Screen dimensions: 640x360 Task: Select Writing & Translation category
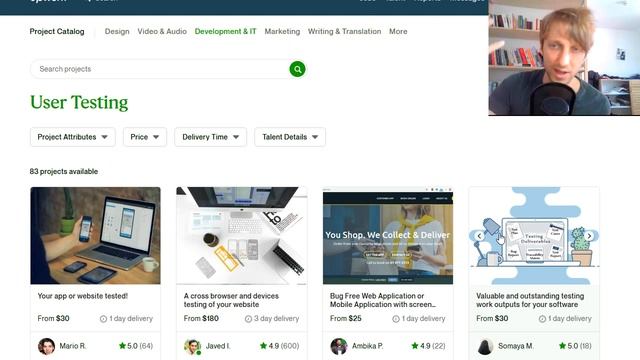344,31
